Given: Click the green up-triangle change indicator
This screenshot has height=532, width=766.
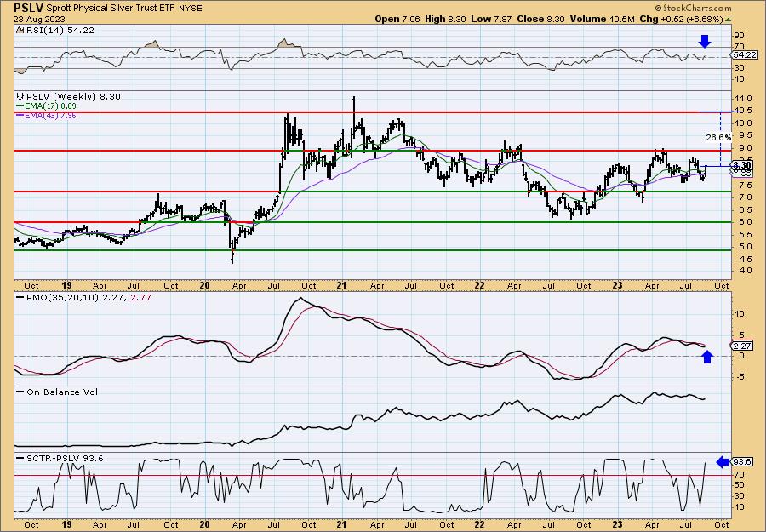Looking at the screenshot, I should point(728,19).
